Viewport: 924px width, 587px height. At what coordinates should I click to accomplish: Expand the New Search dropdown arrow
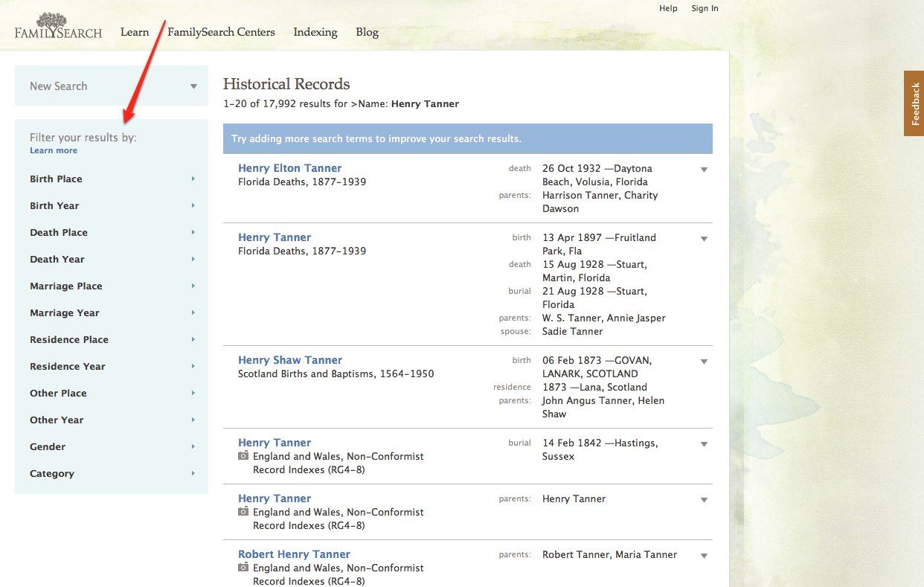(193, 86)
